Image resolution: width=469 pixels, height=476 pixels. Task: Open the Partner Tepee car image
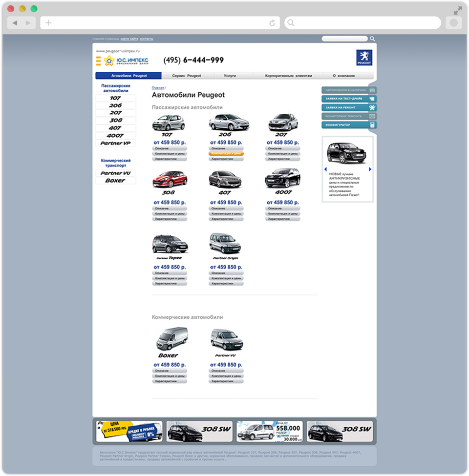pos(170,244)
